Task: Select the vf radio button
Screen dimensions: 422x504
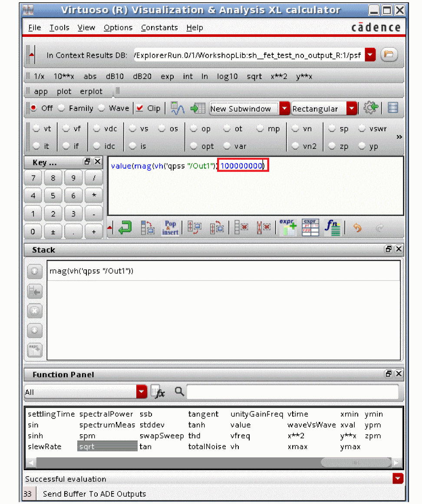Action: tap(66, 128)
